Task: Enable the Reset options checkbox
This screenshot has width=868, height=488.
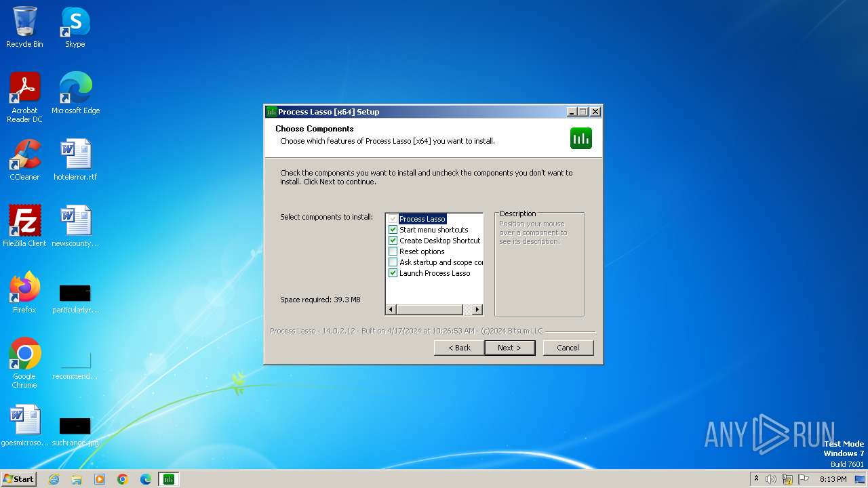Action: point(393,251)
